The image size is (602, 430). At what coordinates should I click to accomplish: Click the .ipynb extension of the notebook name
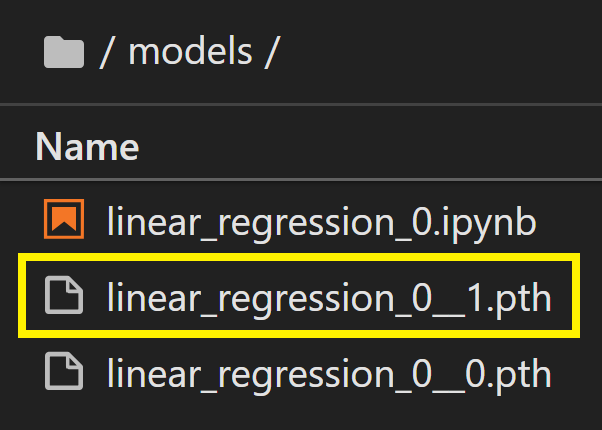point(488,223)
